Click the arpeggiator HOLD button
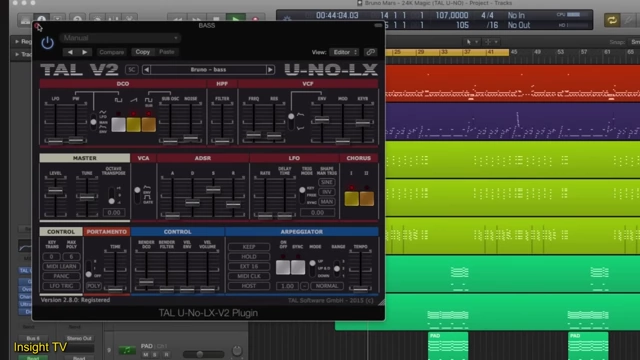The image size is (640, 360). (249, 257)
